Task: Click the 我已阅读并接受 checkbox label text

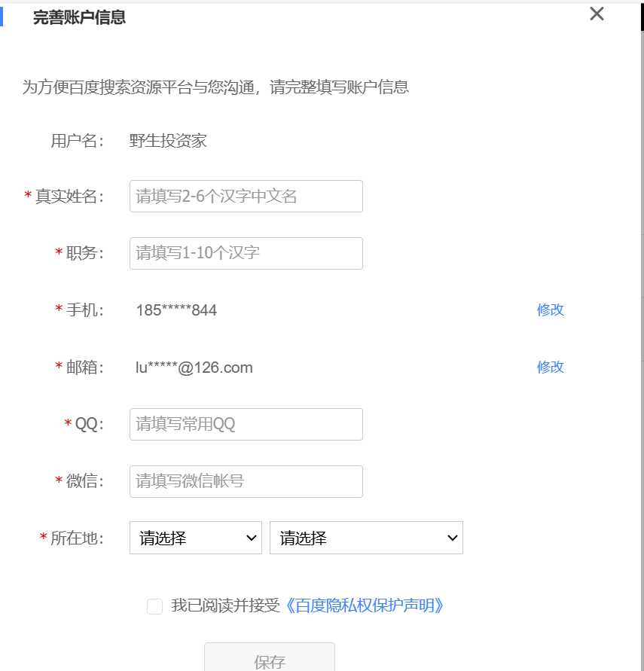Action: click(225, 605)
